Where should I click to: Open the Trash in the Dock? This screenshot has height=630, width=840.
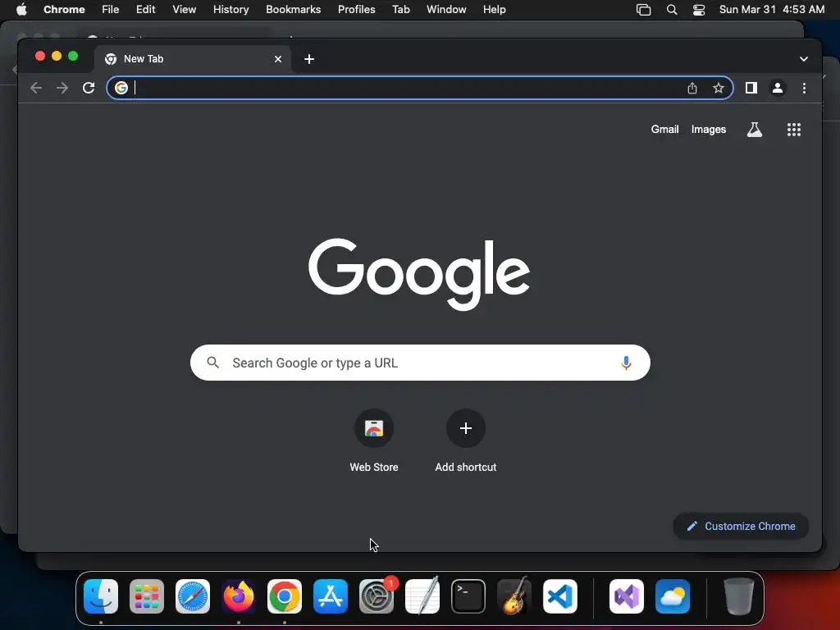pyautogui.click(x=739, y=596)
